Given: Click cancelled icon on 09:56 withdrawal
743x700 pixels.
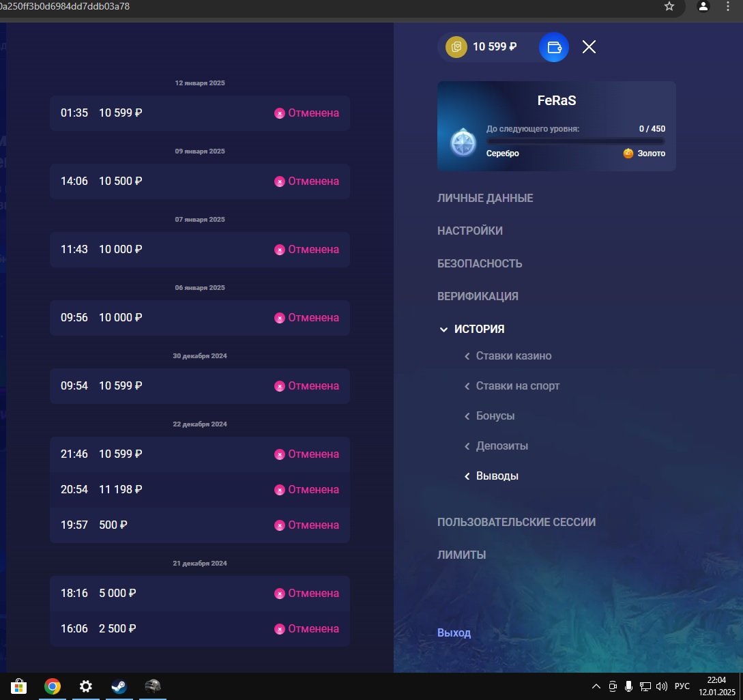Looking at the screenshot, I should point(280,318).
